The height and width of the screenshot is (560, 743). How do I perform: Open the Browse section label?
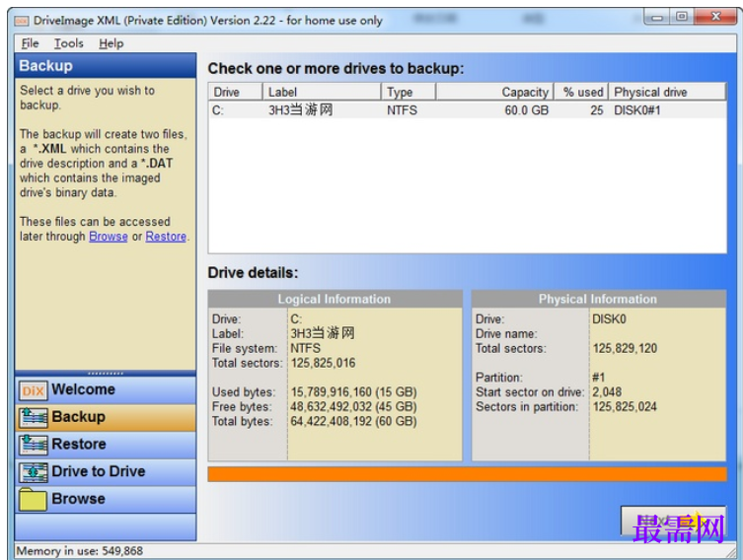(x=79, y=499)
